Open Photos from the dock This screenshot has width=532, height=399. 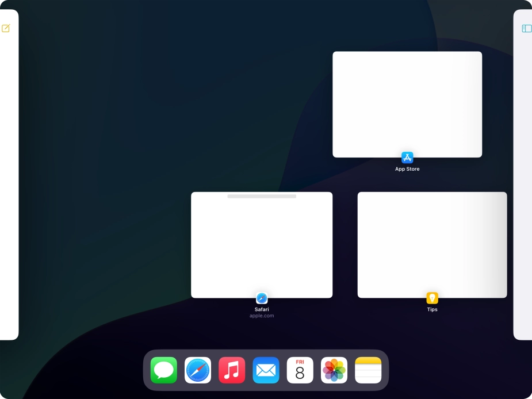tap(334, 370)
